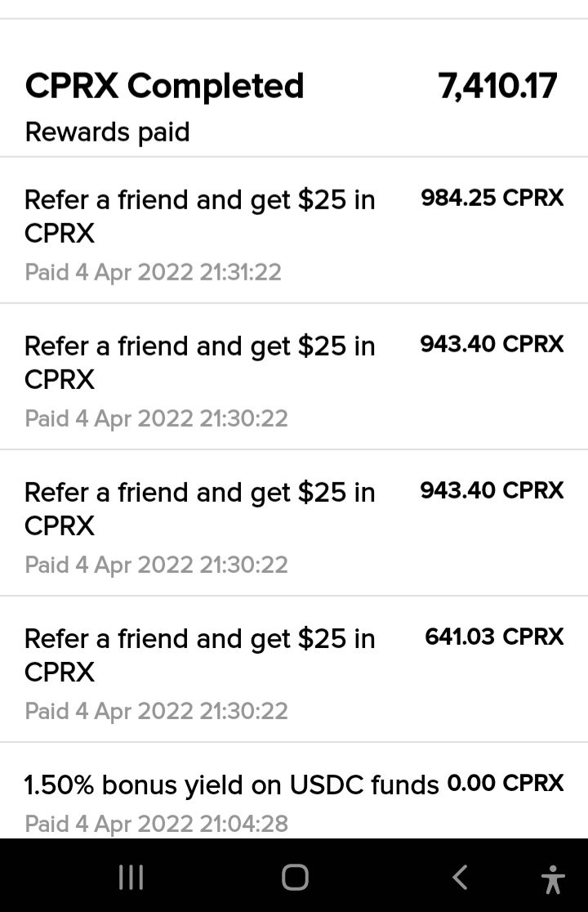Tap the CPRX Completed heading
This screenshot has height=912, width=588.
[x=164, y=86]
